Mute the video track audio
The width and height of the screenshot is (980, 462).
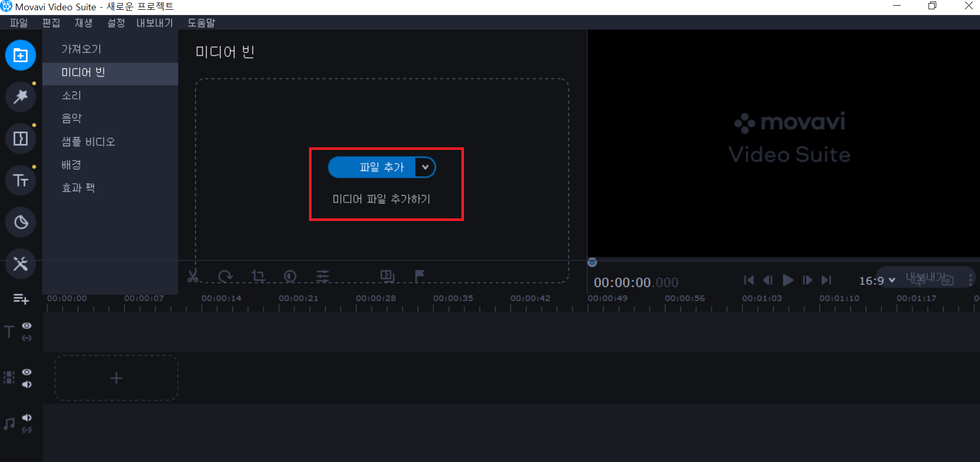27,384
